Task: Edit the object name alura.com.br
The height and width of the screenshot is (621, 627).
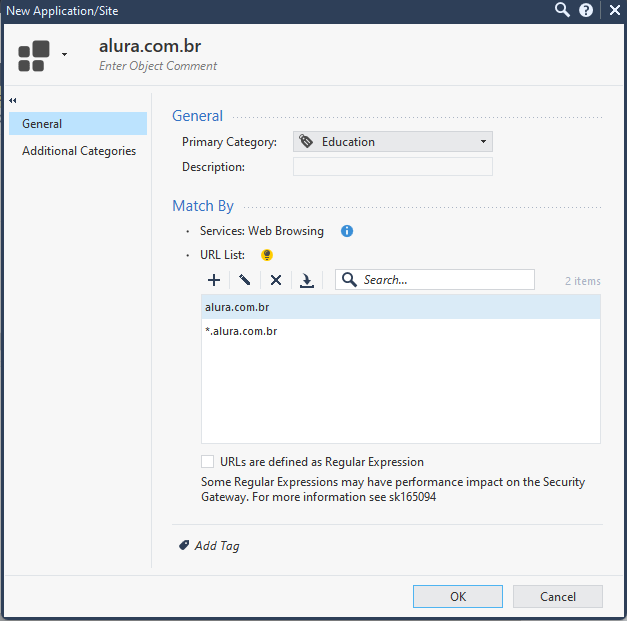Action: [150, 46]
